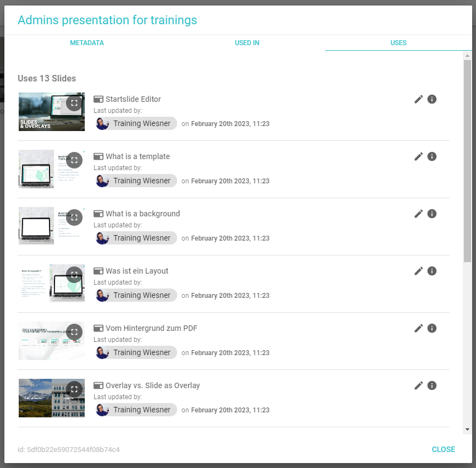
Task: Edit Overlay vs. Slide as Overlay slide
Action: pyautogui.click(x=419, y=385)
